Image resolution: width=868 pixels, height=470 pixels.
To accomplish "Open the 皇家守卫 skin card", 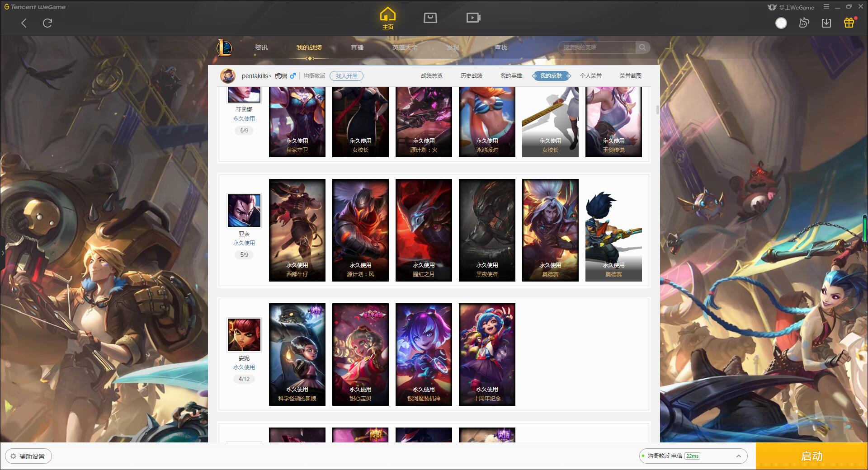I will pos(297,122).
